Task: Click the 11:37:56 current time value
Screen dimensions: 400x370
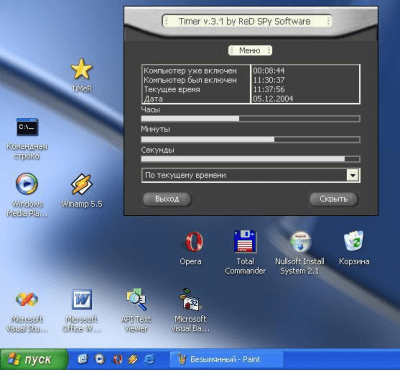Action: click(269, 89)
